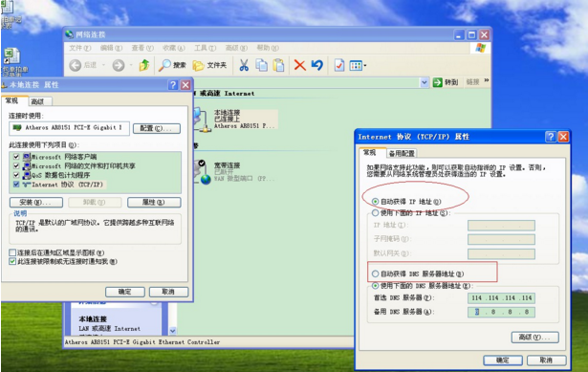Open the Folders (文件夹) toolbar button
Screen dimensions: 588x372
pyautogui.click(x=209, y=65)
